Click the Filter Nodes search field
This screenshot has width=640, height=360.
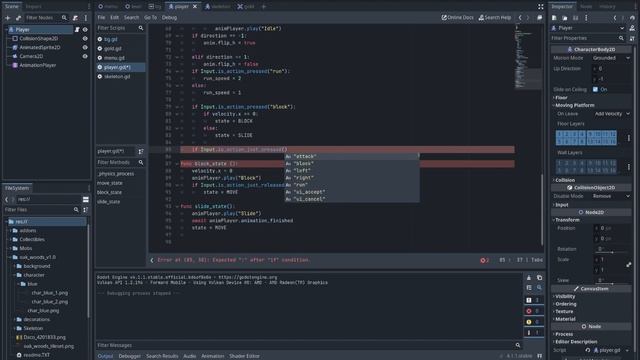pos(46,18)
